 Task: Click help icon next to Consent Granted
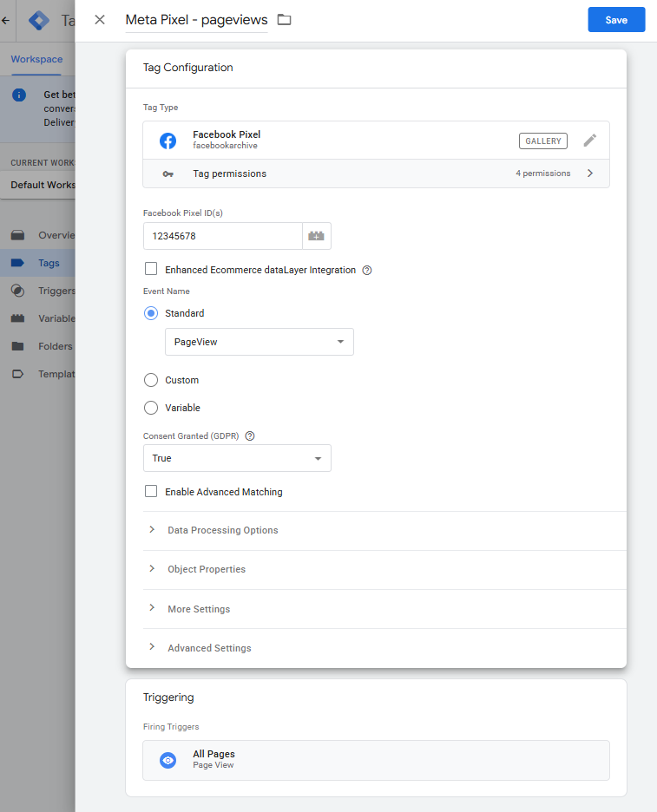click(250, 436)
